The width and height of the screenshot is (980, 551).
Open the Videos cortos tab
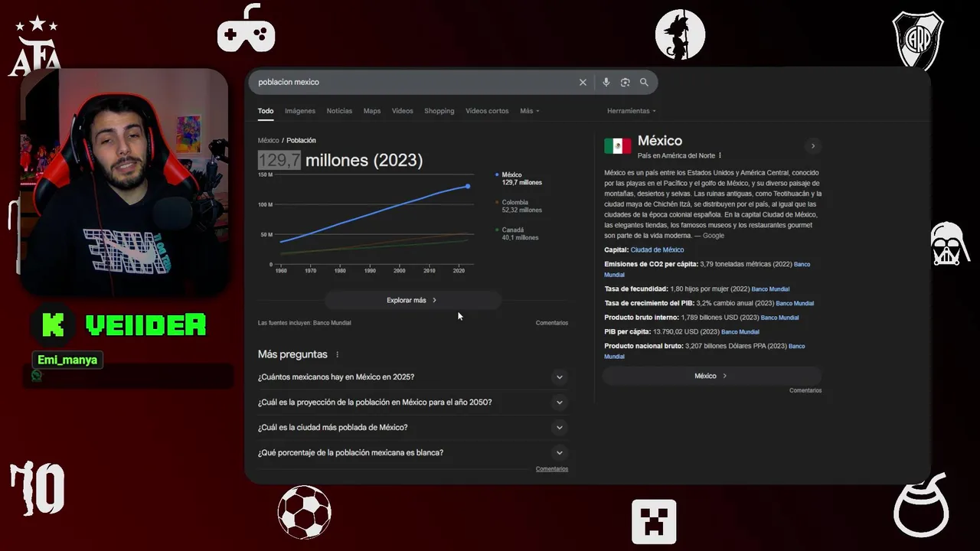(487, 111)
